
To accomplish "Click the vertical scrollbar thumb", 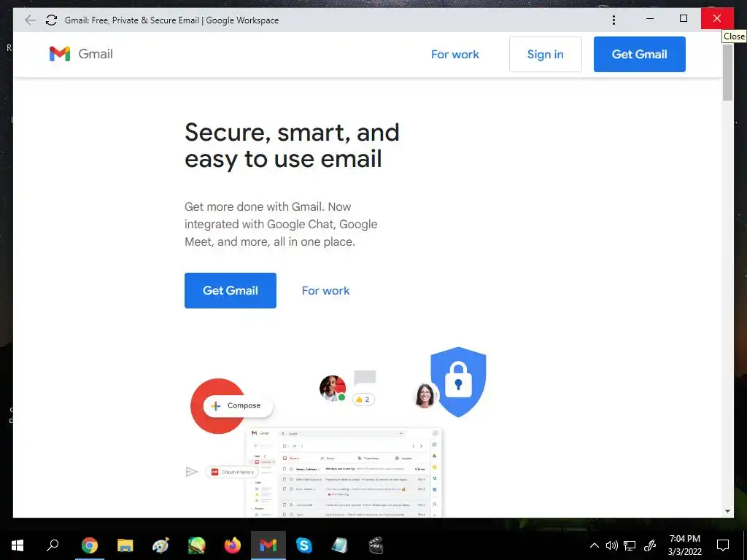I will point(727,72).
